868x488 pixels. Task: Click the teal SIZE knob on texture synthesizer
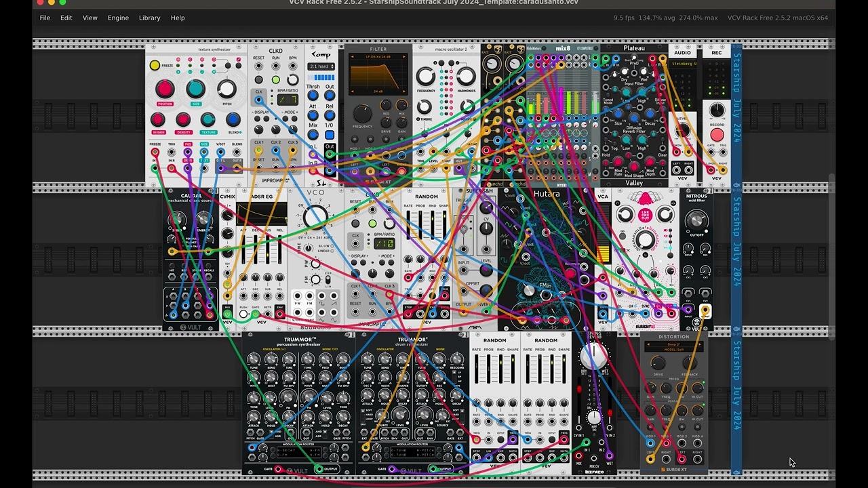pos(196,89)
